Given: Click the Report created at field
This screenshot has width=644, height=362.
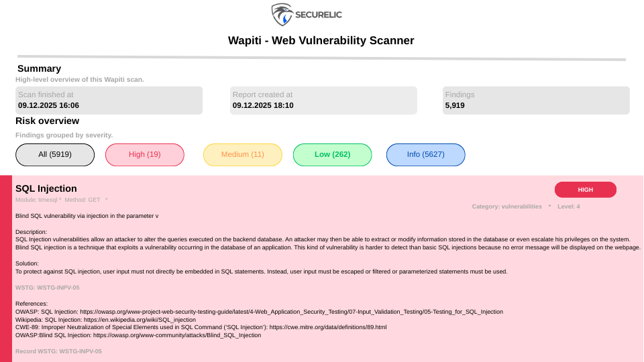Looking at the screenshot, I should (x=323, y=101).
